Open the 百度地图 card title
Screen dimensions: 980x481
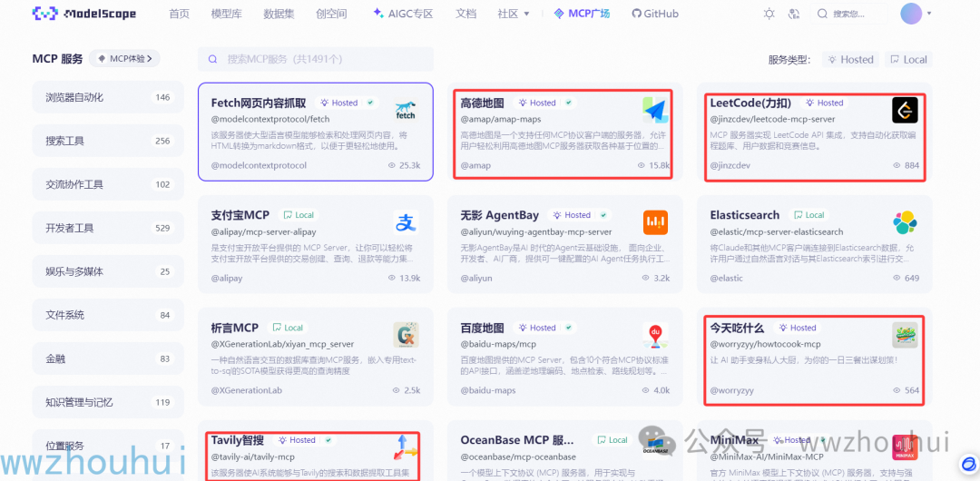coord(483,328)
